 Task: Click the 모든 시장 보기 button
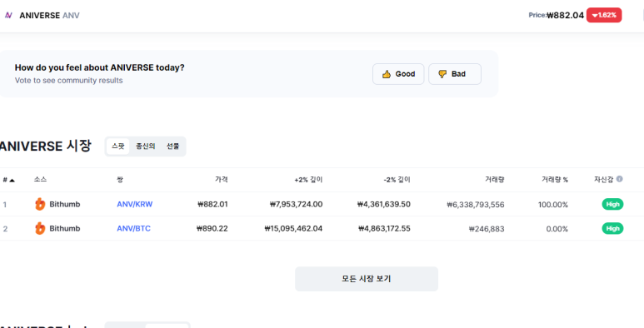click(367, 279)
